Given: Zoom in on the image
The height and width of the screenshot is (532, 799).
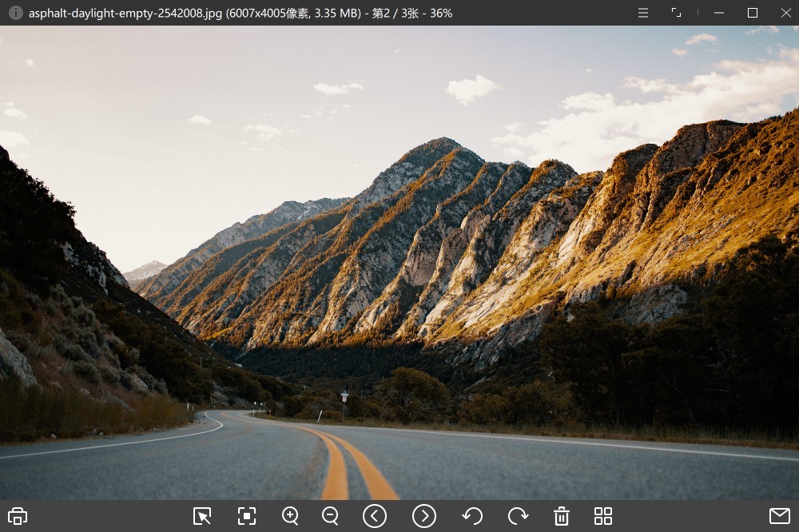Looking at the screenshot, I should point(290,516).
